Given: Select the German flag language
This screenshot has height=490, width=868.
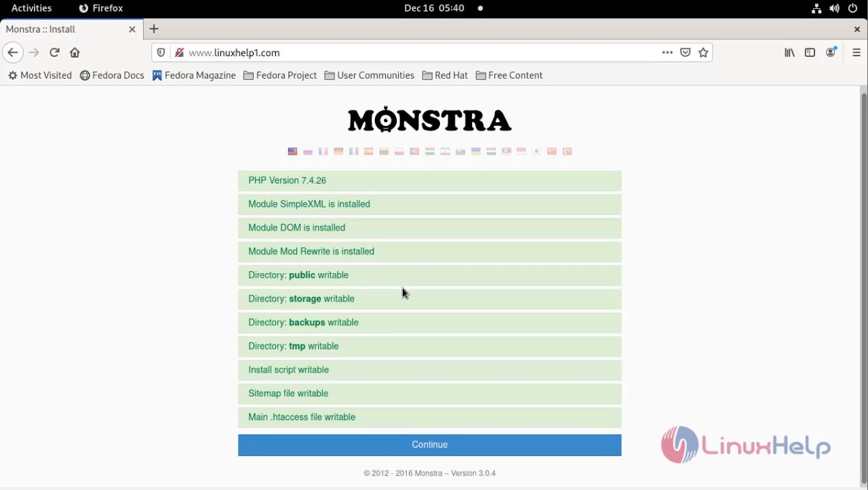Looking at the screenshot, I should click(338, 151).
